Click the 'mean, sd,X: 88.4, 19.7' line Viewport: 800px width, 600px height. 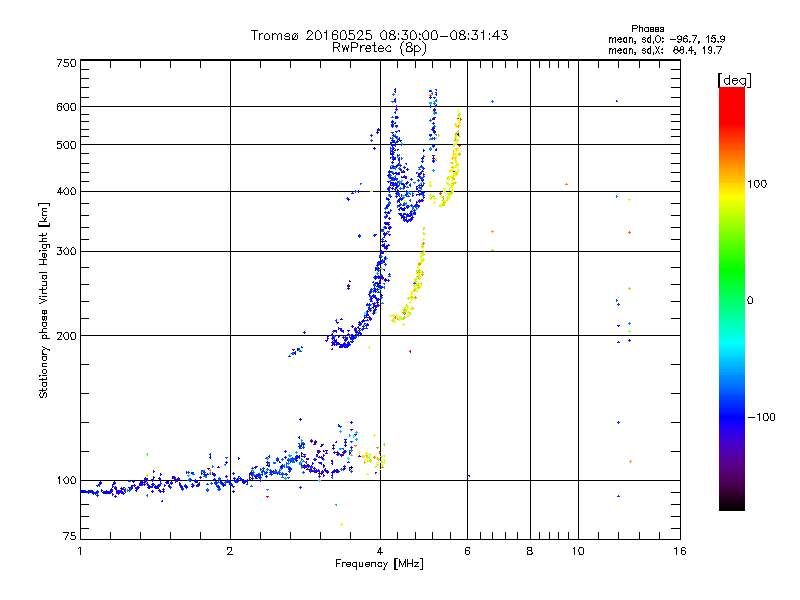[665, 50]
